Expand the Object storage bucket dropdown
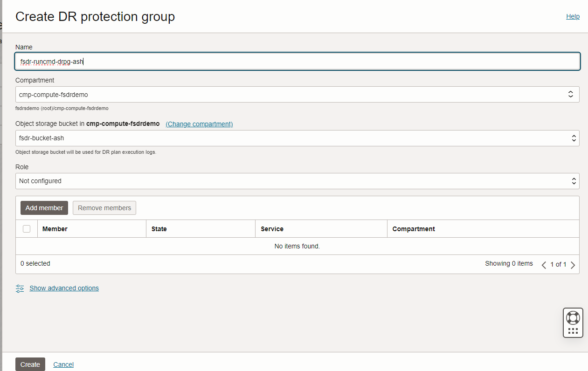This screenshot has height=371, width=588. (x=297, y=138)
